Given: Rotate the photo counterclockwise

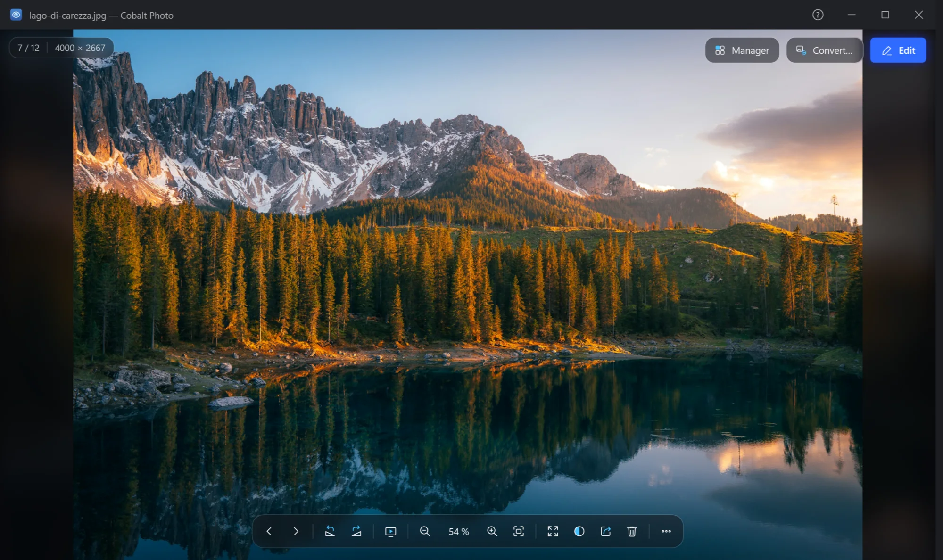Looking at the screenshot, I should pyautogui.click(x=330, y=531).
